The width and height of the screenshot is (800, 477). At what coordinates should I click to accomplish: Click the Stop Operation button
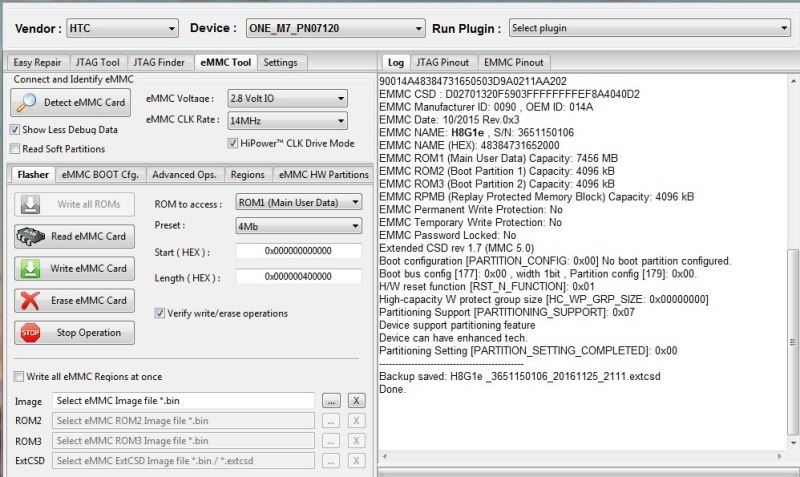(x=74, y=333)
